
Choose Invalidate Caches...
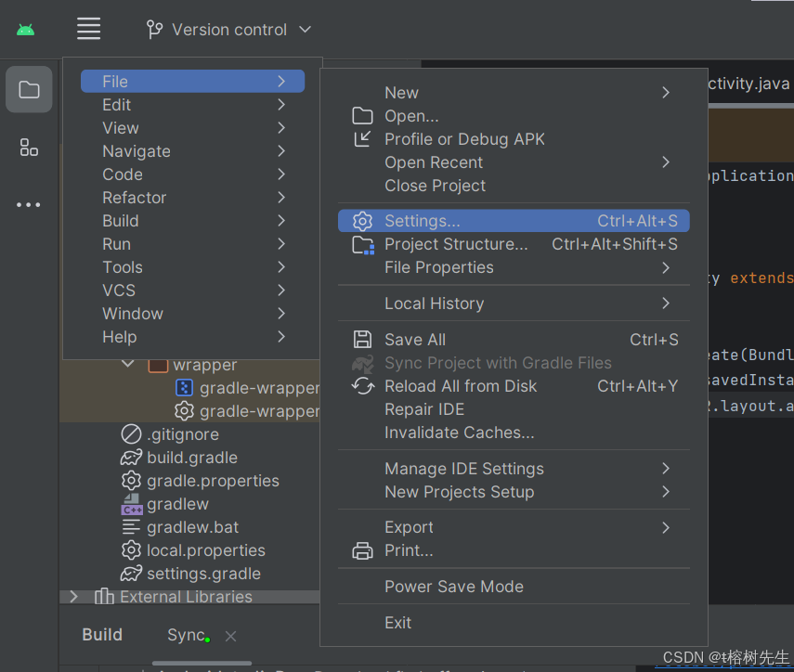pos(514,433)
